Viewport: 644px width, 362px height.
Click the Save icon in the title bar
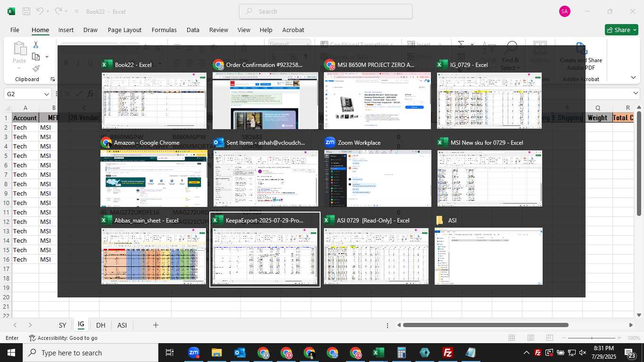(26, 11)
